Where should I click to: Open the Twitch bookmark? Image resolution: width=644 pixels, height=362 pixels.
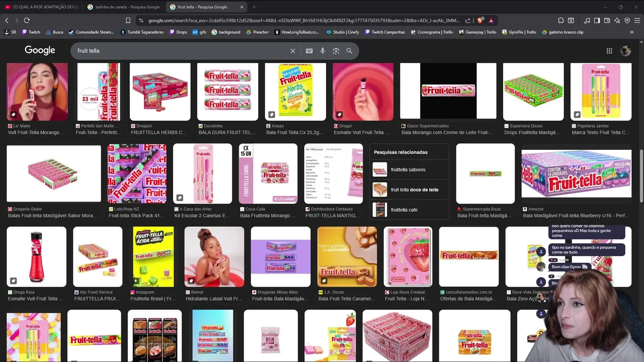pos(31,32)
